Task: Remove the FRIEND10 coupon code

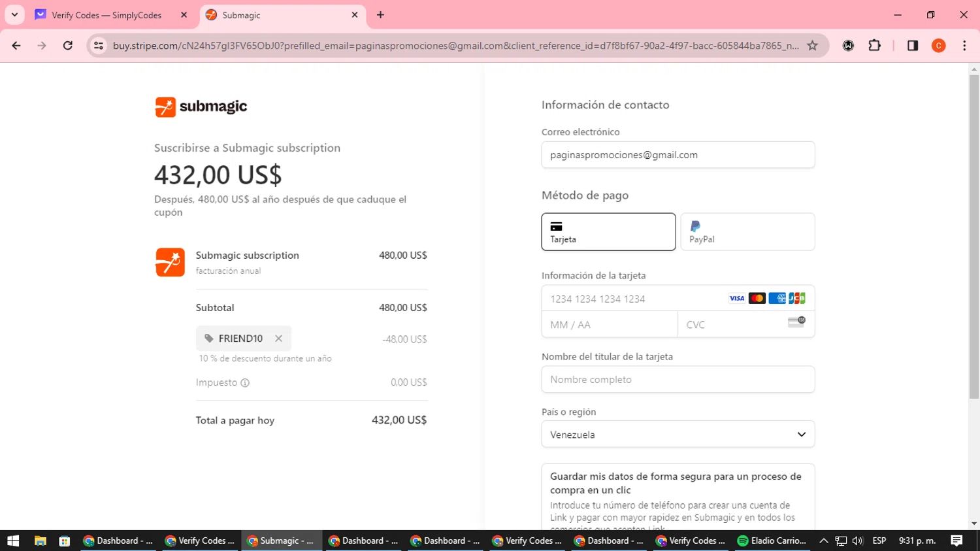Action: [x=278, y=339]
